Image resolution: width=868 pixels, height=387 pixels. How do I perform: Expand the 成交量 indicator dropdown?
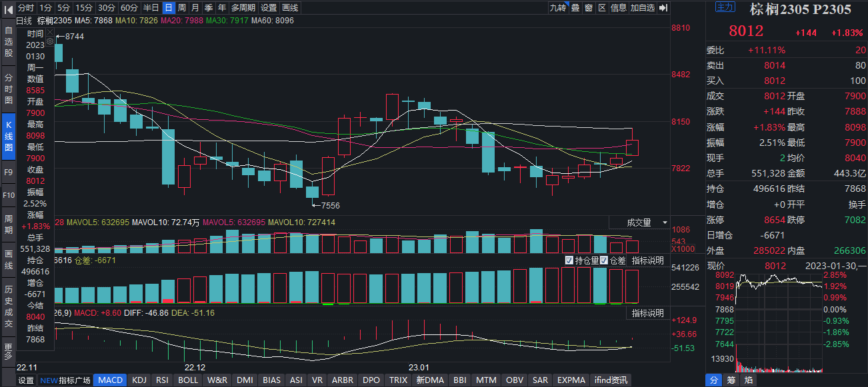647,222
